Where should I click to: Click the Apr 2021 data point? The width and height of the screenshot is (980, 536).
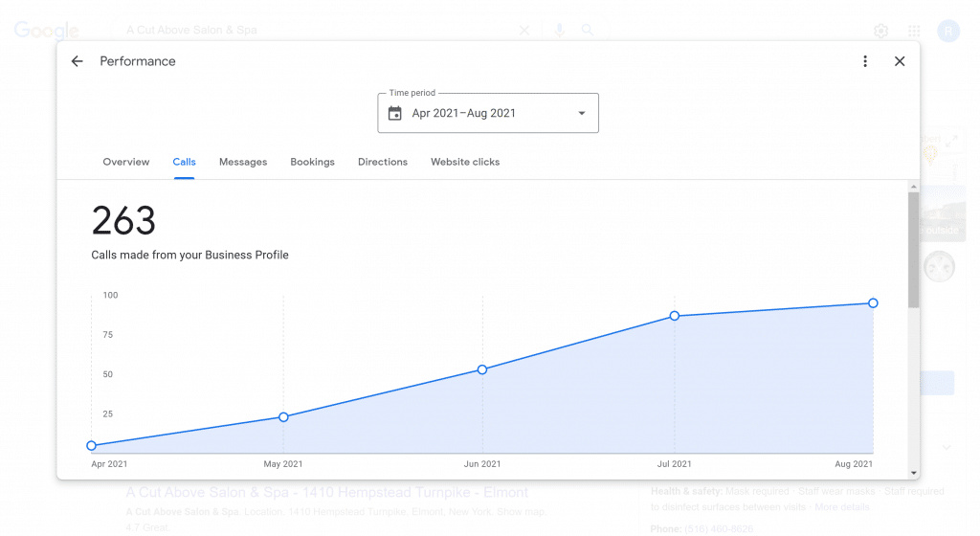(x=91, y=445)
